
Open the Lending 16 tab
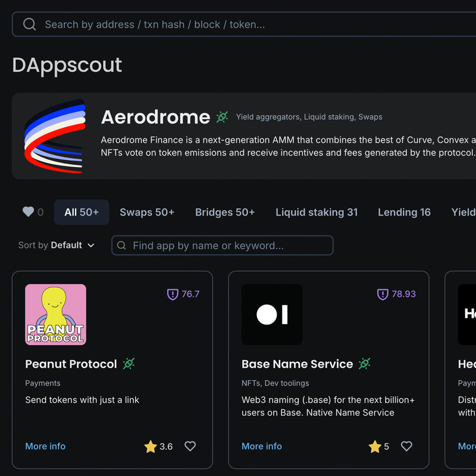404,212
